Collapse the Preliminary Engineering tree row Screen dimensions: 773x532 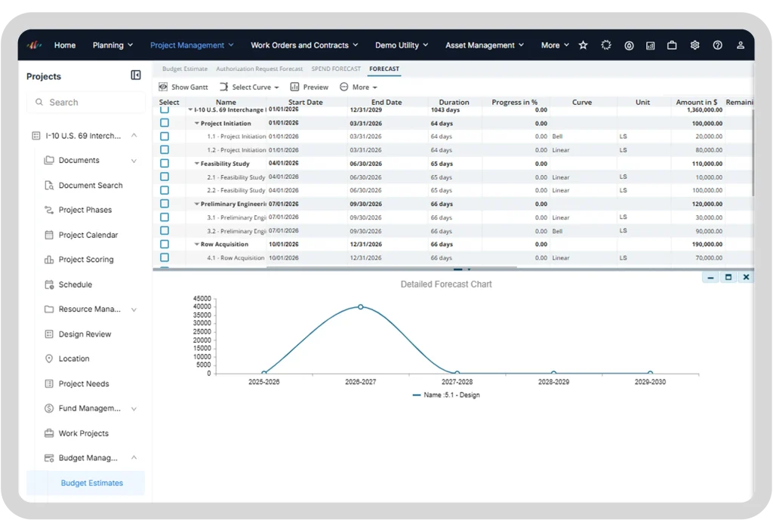[x=197, y=204]
